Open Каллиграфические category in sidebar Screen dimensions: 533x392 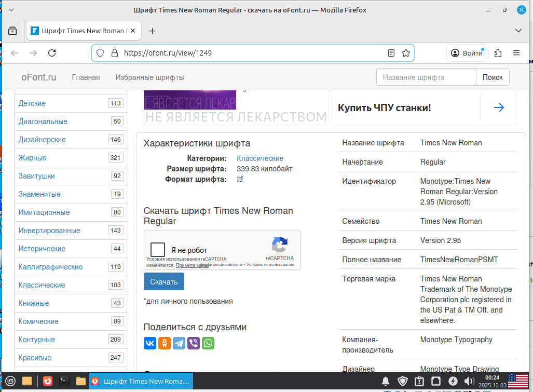pyautogui.click(x=51, y=267)
